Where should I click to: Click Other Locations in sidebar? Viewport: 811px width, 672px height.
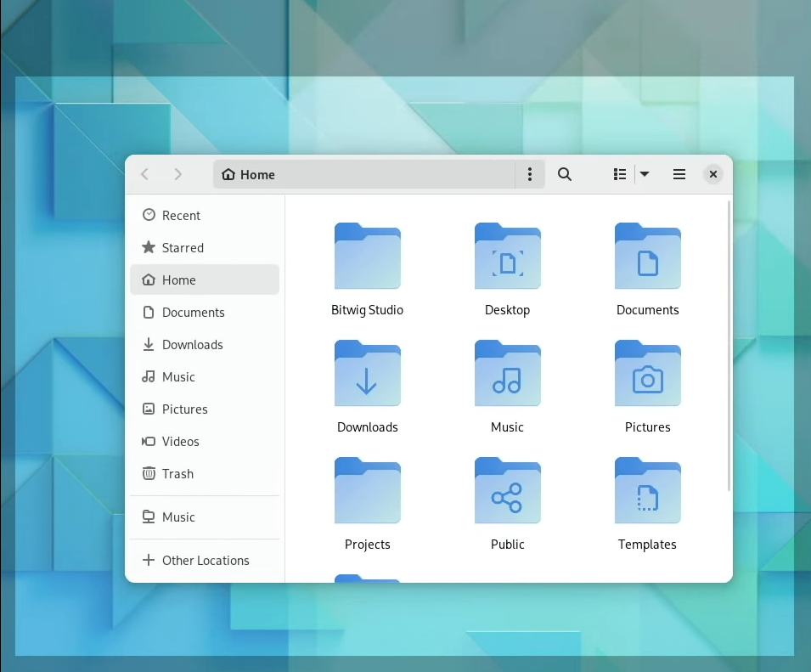(206, 561)
